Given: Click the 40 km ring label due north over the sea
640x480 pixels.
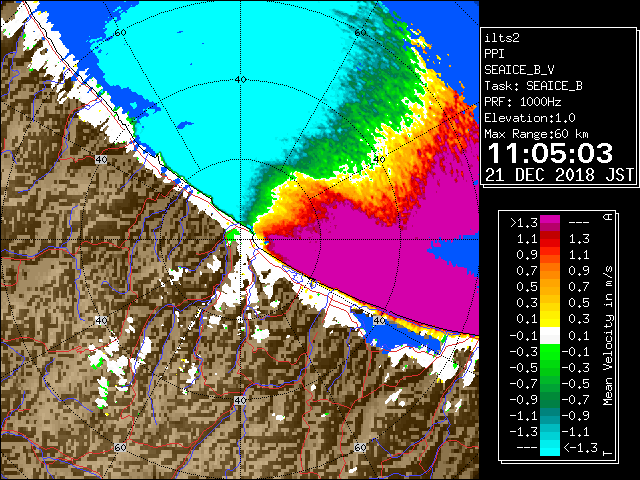Looking at the screenshot, I should coord(240,80).
